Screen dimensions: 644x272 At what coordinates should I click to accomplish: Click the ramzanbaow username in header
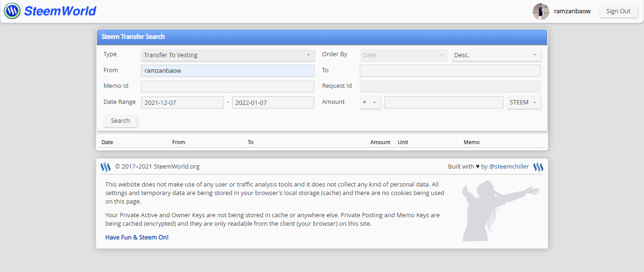coord(572,11)
